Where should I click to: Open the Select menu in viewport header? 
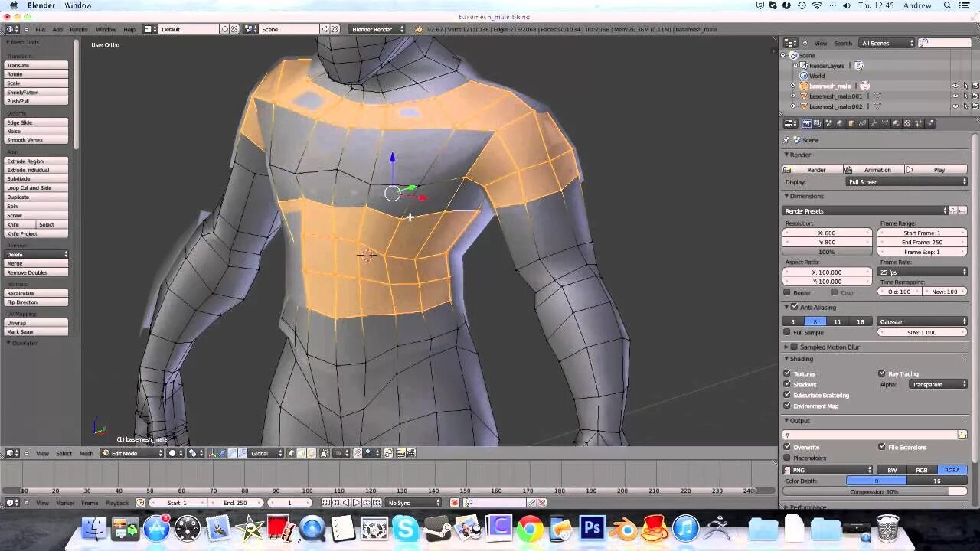(x=64, y=453)
